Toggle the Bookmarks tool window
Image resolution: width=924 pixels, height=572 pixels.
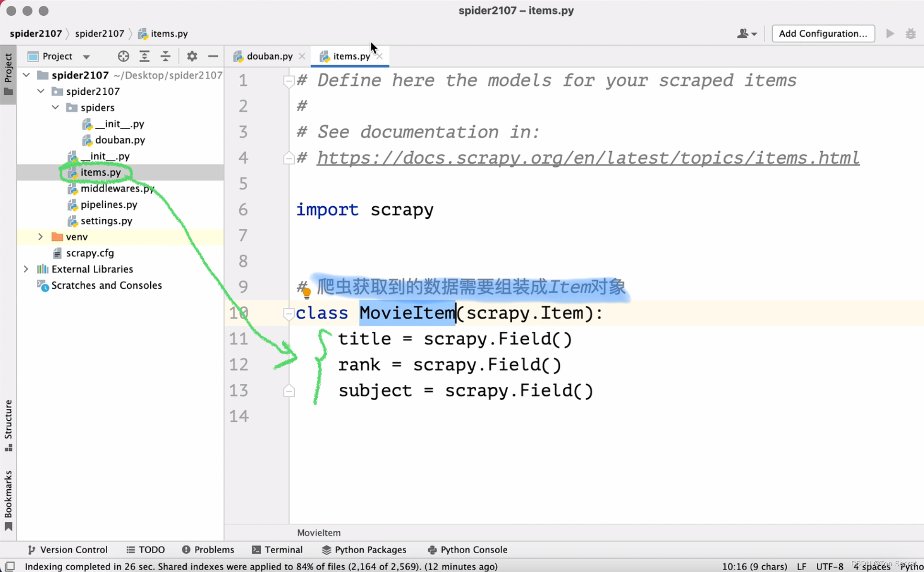[x=8, y=500]
